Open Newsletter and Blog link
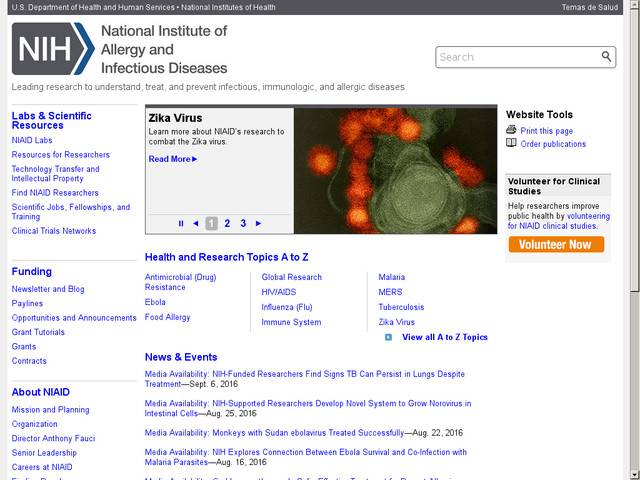 [x=48, y=289]
